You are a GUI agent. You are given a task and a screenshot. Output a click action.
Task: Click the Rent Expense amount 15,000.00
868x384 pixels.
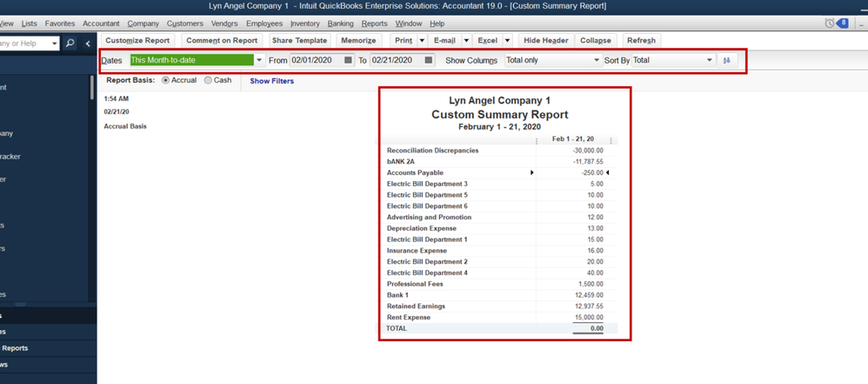click(x=589, y=318)
